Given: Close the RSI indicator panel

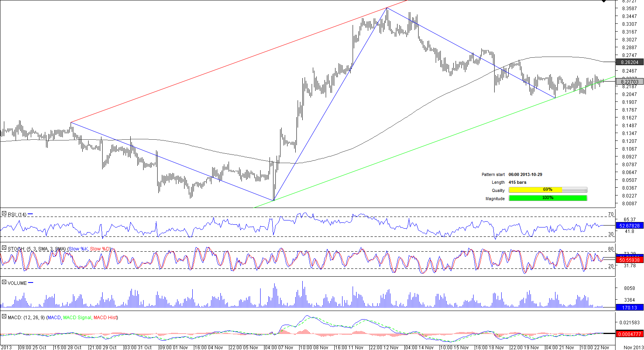Looking at the screenshot, I should (x=4, y=213).
